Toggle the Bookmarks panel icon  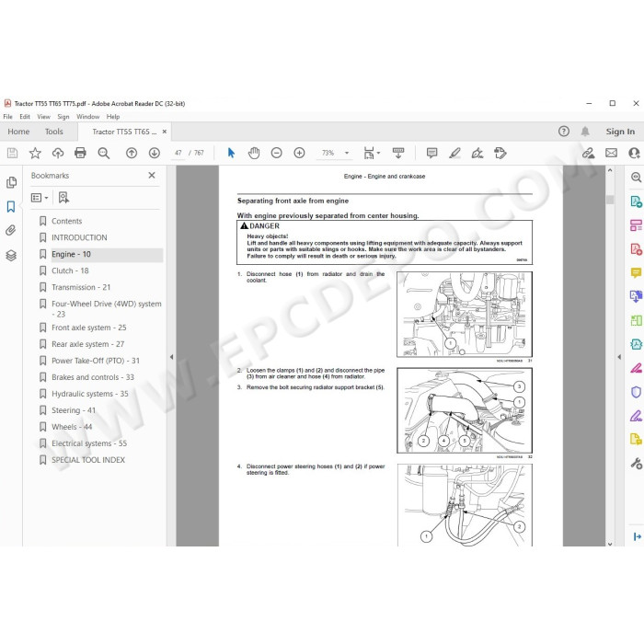pos(11,207)
